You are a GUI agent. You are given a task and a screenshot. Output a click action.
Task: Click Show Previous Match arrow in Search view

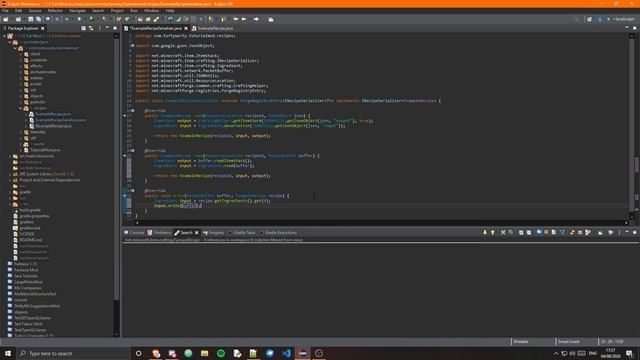pyautogui.click(x=493, y=233)
